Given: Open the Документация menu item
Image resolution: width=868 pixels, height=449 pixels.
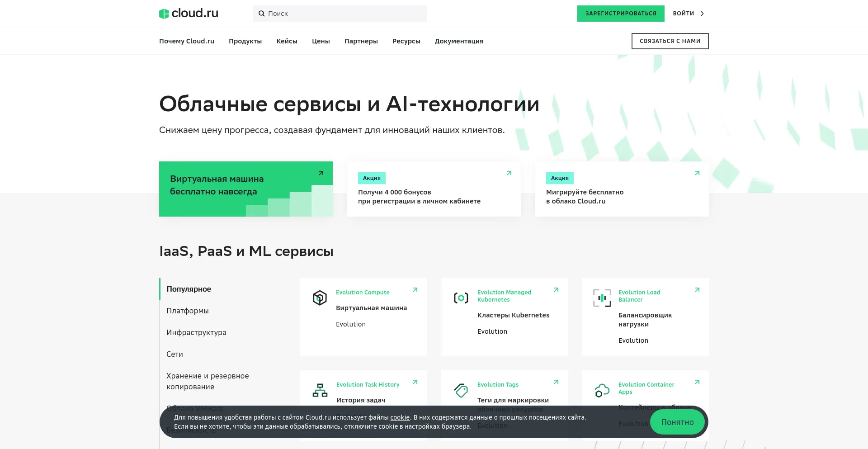Looking at the screenshot, I should tap(458, 41).
